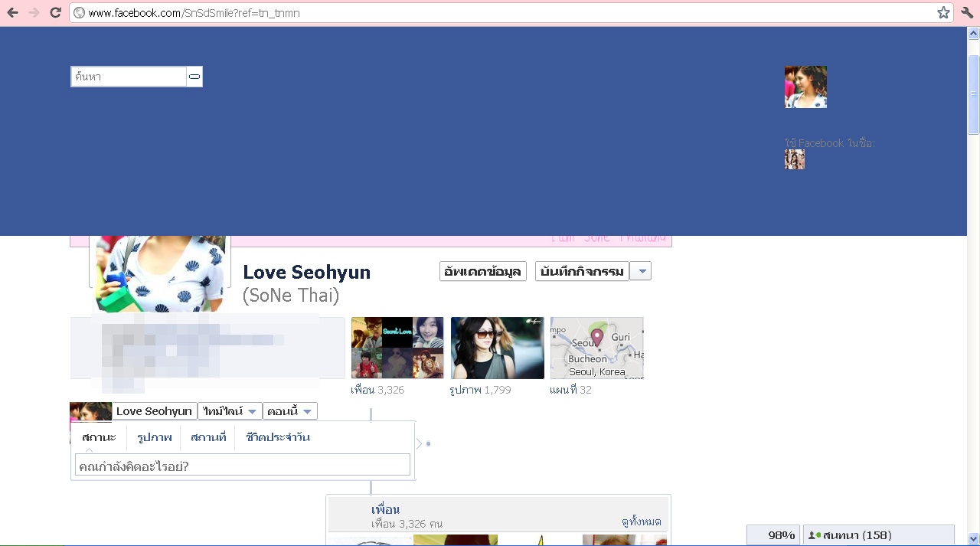Image resolution: width=980 pixels, height=546 pixels.
Task: Click the browser forward arrow
Action: [34, 12]
